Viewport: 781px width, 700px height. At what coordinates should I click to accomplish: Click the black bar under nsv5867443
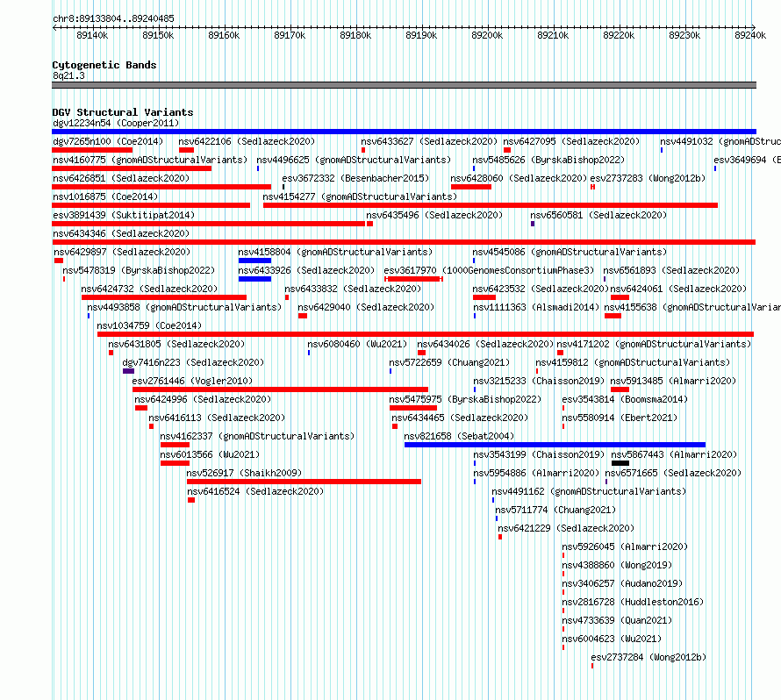click(620, 463)
